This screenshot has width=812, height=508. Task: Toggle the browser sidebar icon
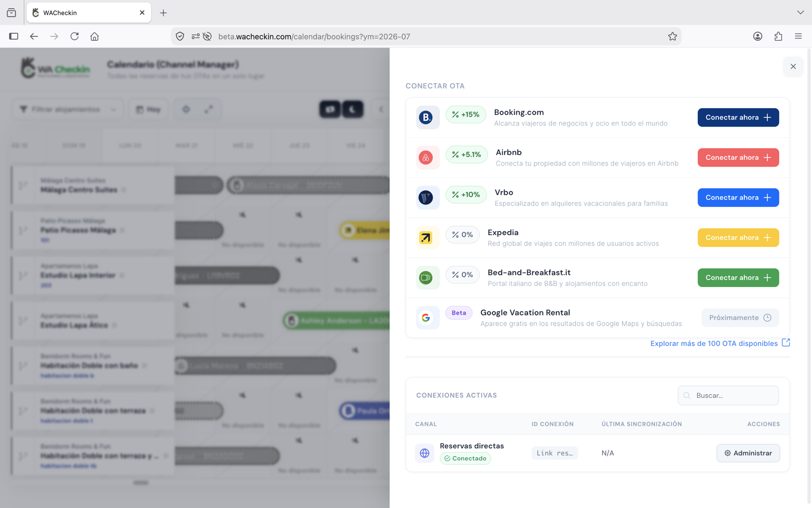click(x=14, y=37)
